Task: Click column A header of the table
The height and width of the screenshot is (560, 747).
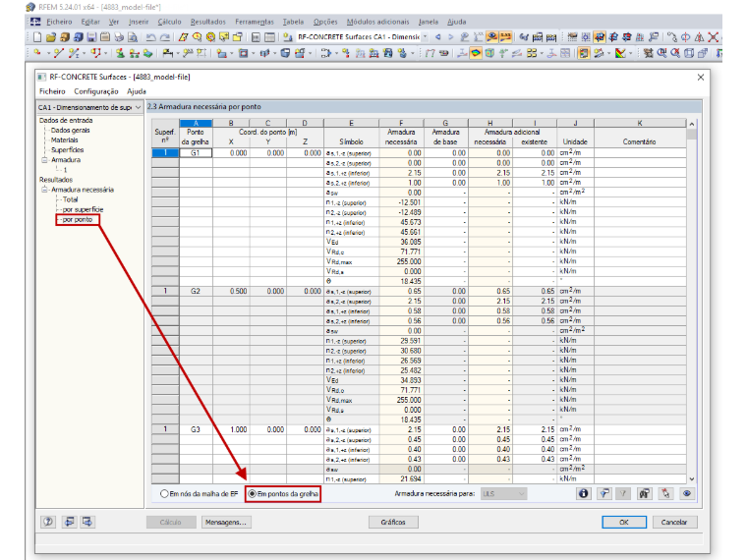Action: [x=196, y=123]
